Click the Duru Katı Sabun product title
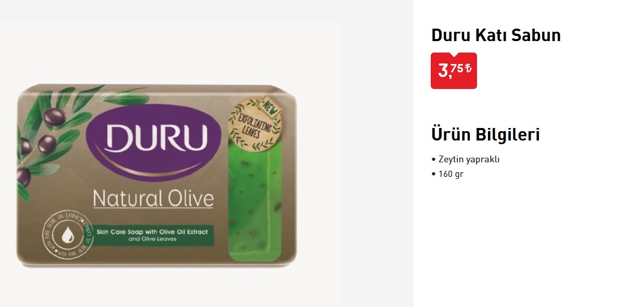This screenshot has width=644, height=307. tap(496, 35)
